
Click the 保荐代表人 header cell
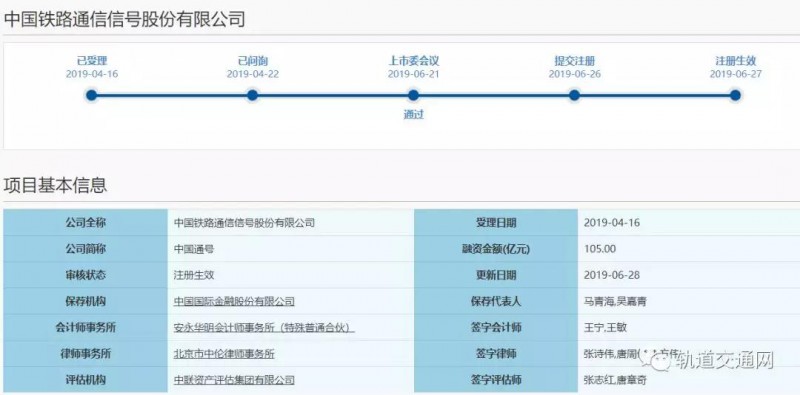[496, 301]
